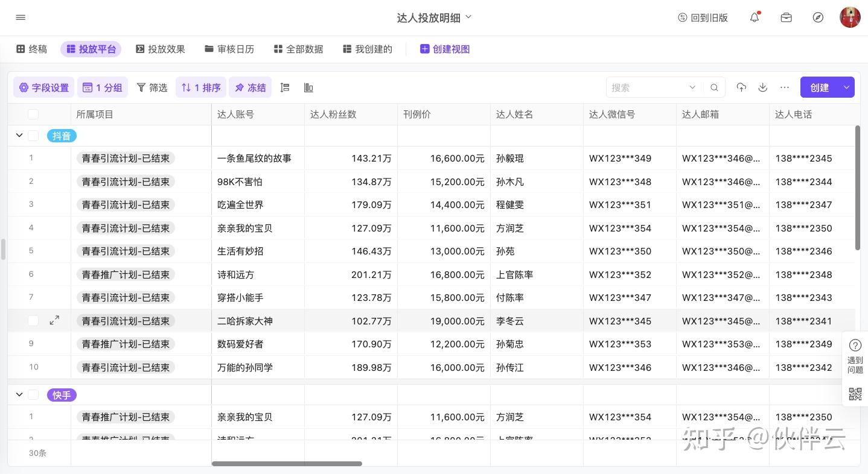Click the cloud upload import icon

pos(741,87)
